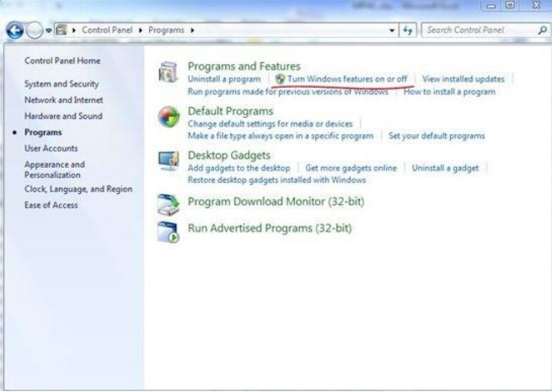552x392 pixels.
Task: Click Set your default programs link
Action: 437,136
